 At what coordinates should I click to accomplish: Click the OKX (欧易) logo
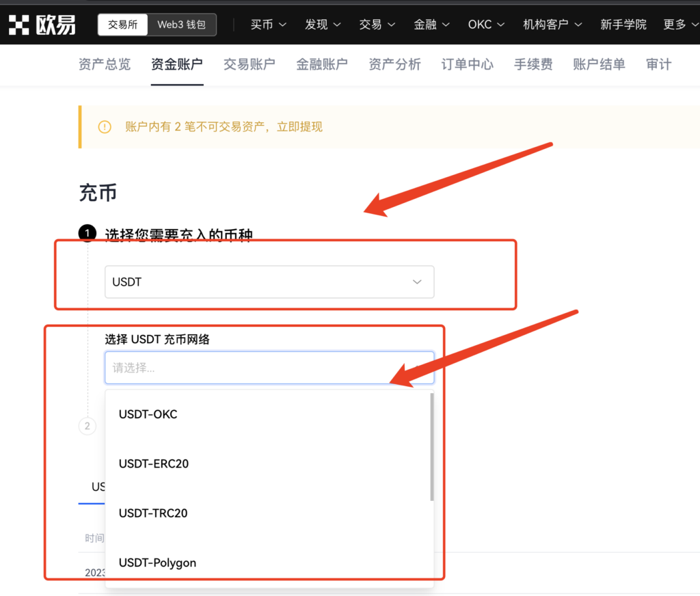[x=42, y=25]
